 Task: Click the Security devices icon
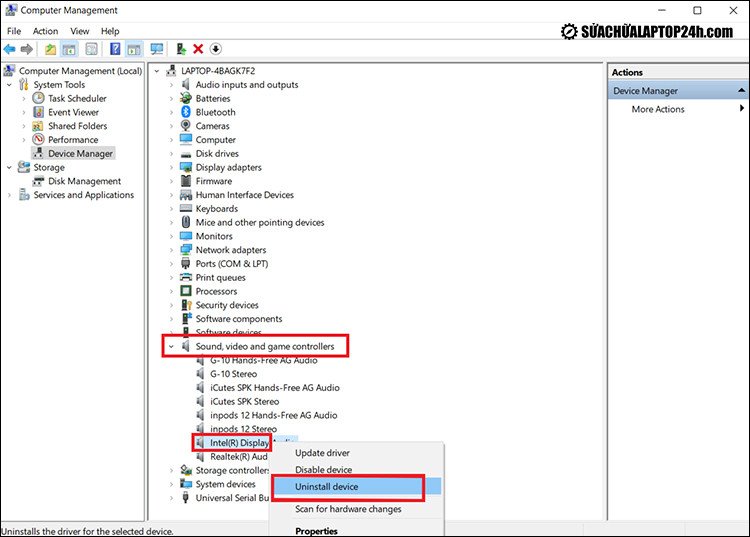click(x=186, y=305)
